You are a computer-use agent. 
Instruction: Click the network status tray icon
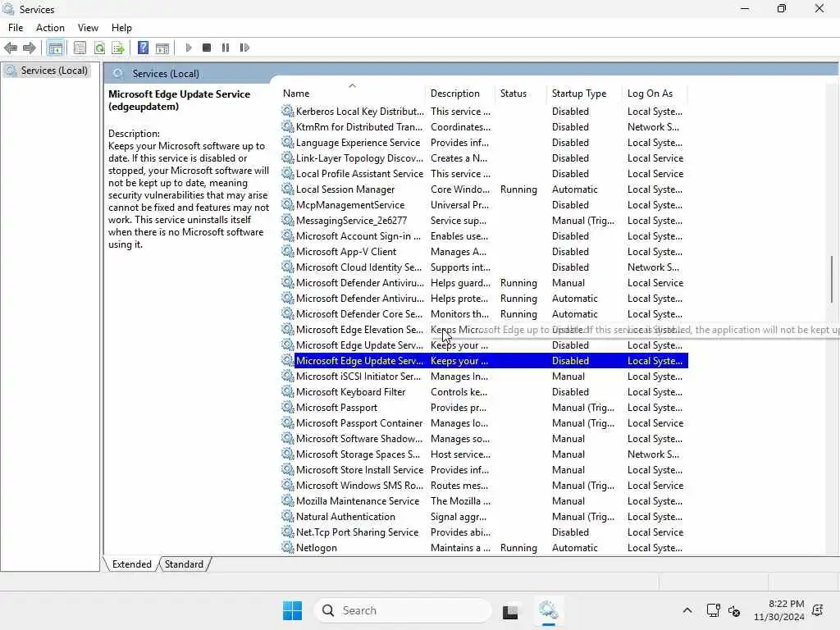(x=713, y=610)
